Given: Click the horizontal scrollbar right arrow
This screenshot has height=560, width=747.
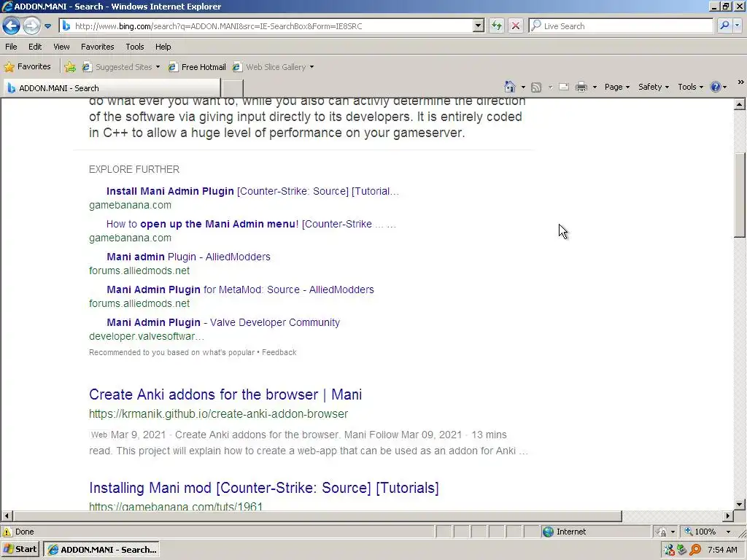Looking at the screenshot, I should pos(727,516).
